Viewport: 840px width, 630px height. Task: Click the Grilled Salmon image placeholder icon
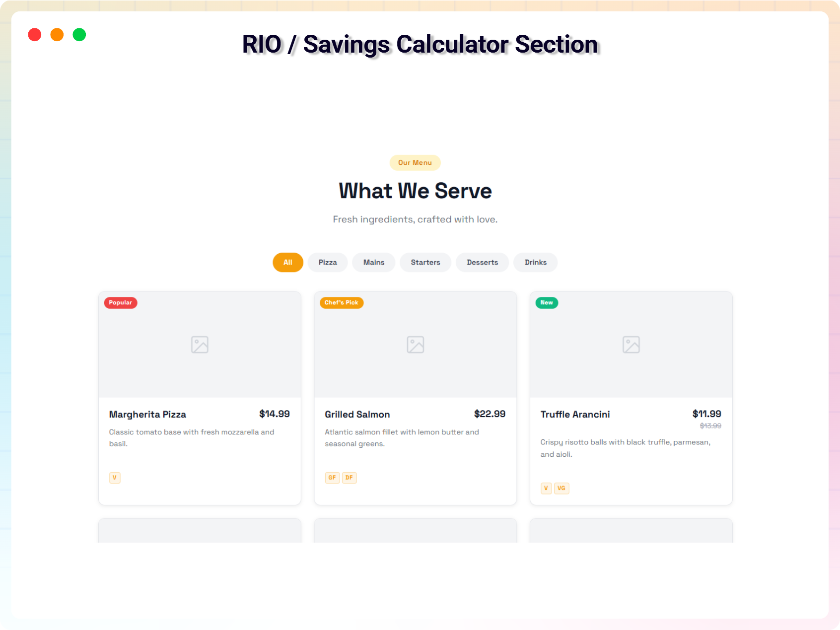tap(416, 345)
